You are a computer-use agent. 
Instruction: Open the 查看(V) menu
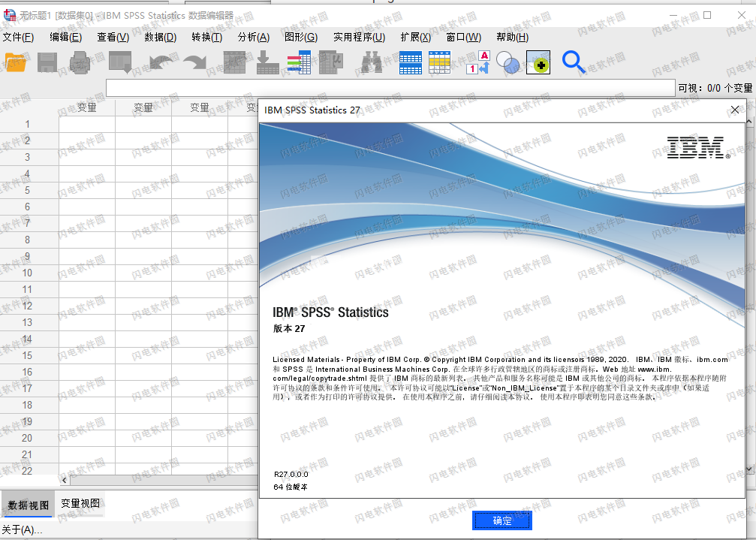click(113, 37)
